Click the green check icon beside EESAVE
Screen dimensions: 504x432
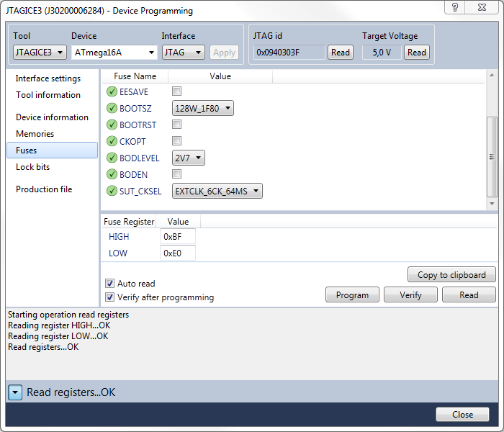click(112, 91)
